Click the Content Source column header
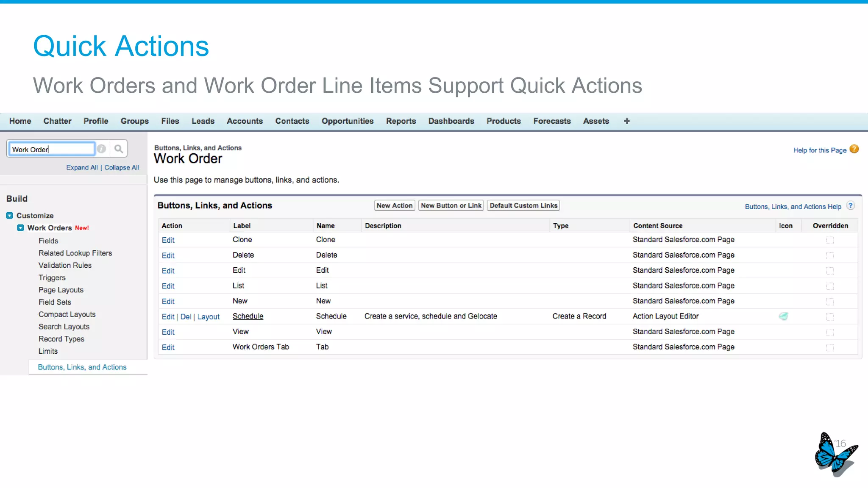The image size is (868, 488). (x=658, y=226)
